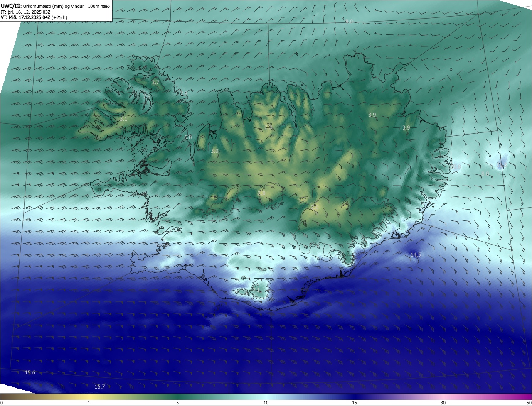Click the 3.0 value label
This screenshot has width=532, height=406.
pyautogui.click(x=214, y=151)
